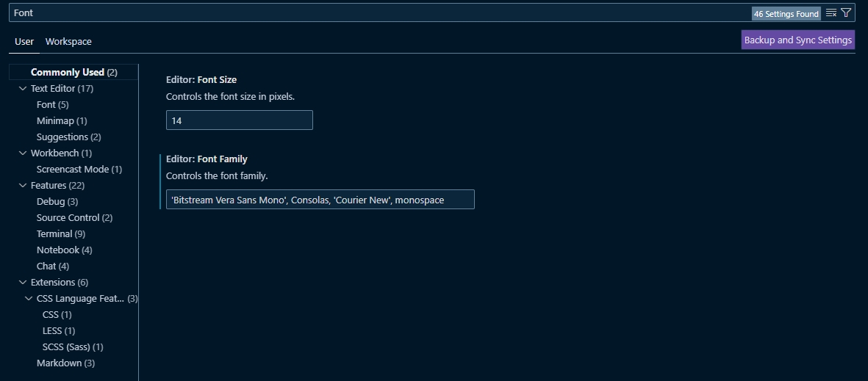Collapse the Extensions tree chevron
The width and height of the screenshot is (868, 381).
(23, 282)
